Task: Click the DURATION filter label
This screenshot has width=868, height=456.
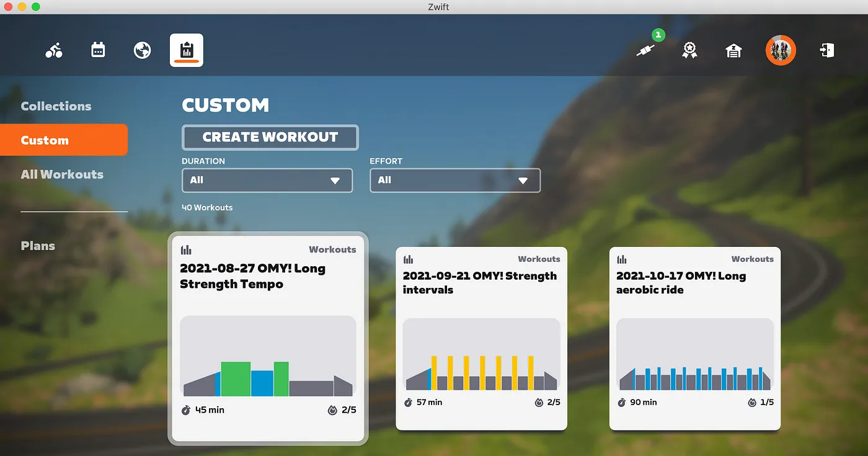Action: 203,161
